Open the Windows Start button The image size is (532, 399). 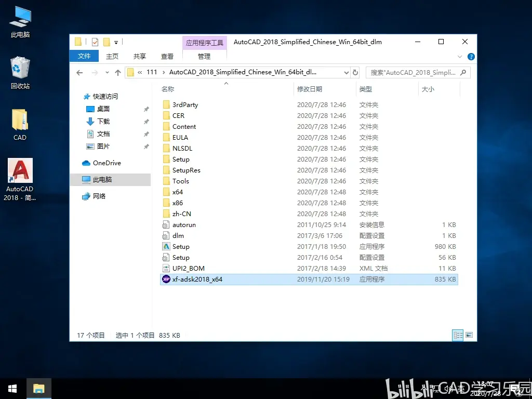click(x=12, y=389)
